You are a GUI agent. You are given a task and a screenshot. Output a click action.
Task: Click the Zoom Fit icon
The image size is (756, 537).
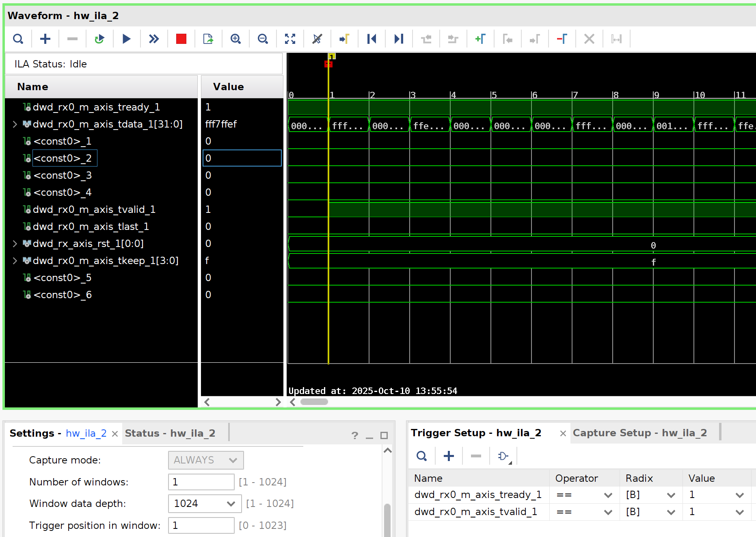coord(290,39)
